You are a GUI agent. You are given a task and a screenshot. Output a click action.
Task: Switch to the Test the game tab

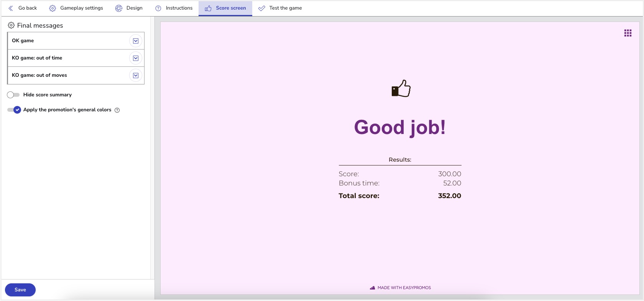click(280, 8)
